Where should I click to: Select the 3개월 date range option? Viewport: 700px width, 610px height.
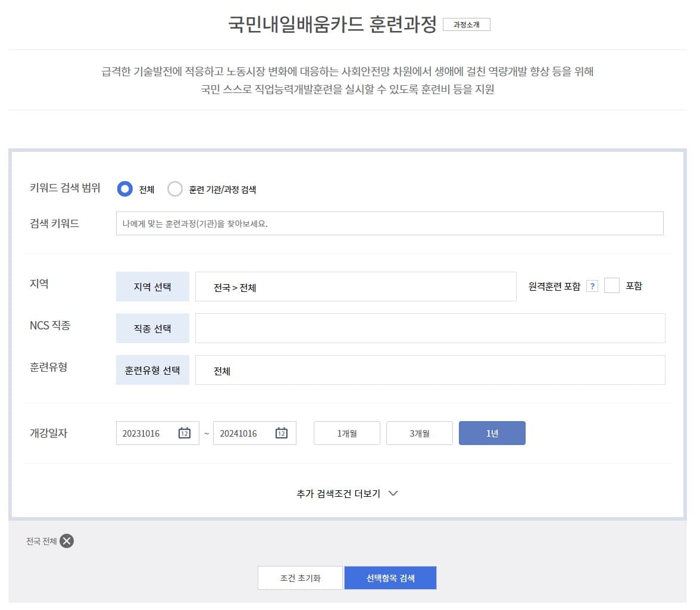419,433
